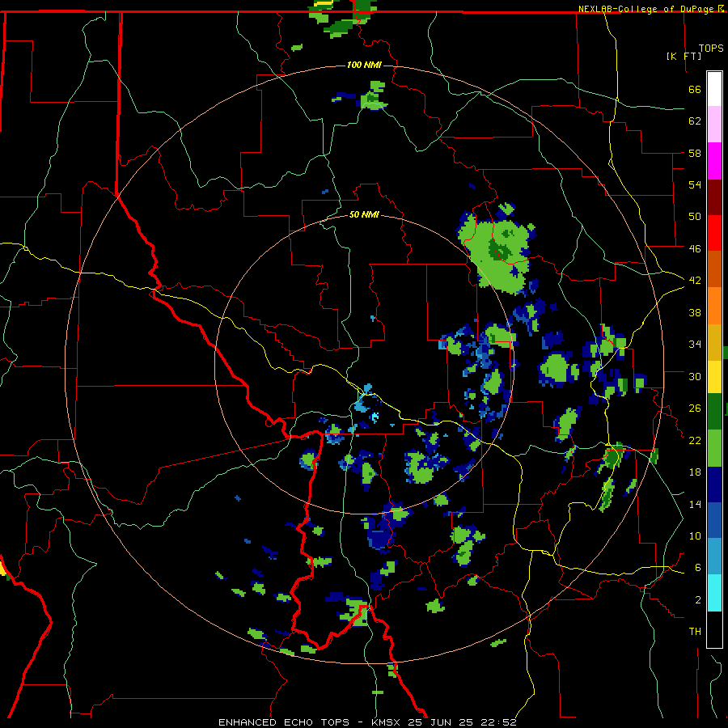This screenshot has width=728, height=728.
Task: Click the black TH legend swatch
Action: [x=714, y=629]
